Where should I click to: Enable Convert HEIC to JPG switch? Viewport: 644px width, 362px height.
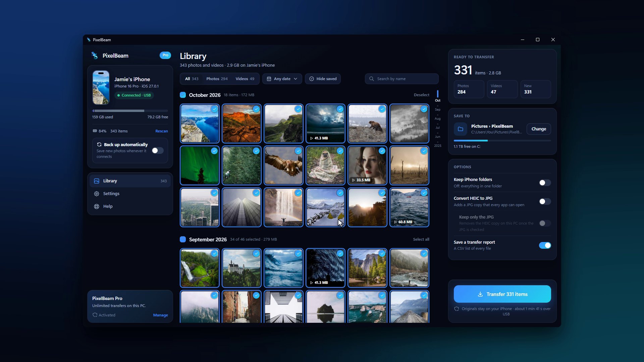tap(545, 201)
